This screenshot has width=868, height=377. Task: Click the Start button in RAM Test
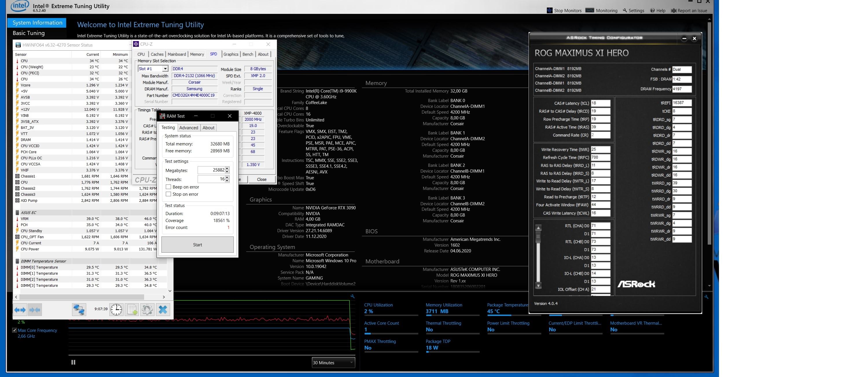click(197, 245)
